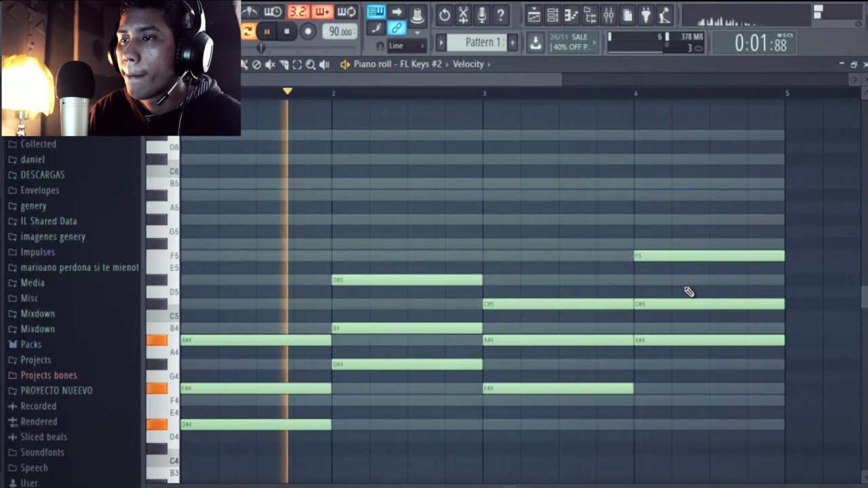868x488 pixels.
Task: Open the playlist view icon
Action: tap(534, 14)
